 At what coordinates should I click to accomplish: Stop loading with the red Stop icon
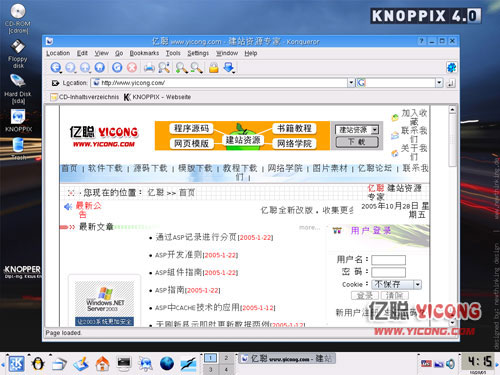(132, 68)
